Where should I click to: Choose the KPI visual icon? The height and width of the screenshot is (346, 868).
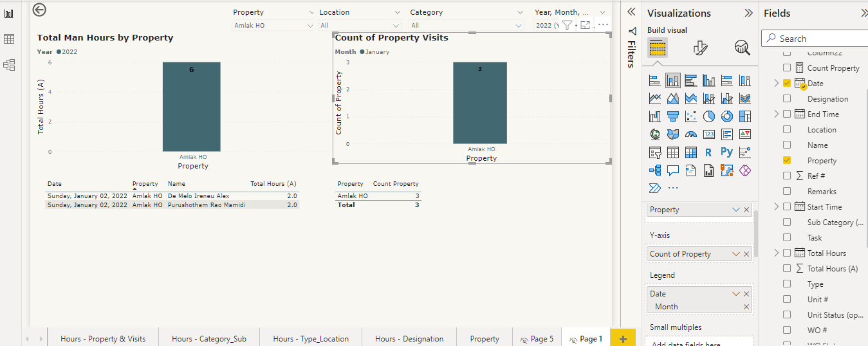click(745, 134)
